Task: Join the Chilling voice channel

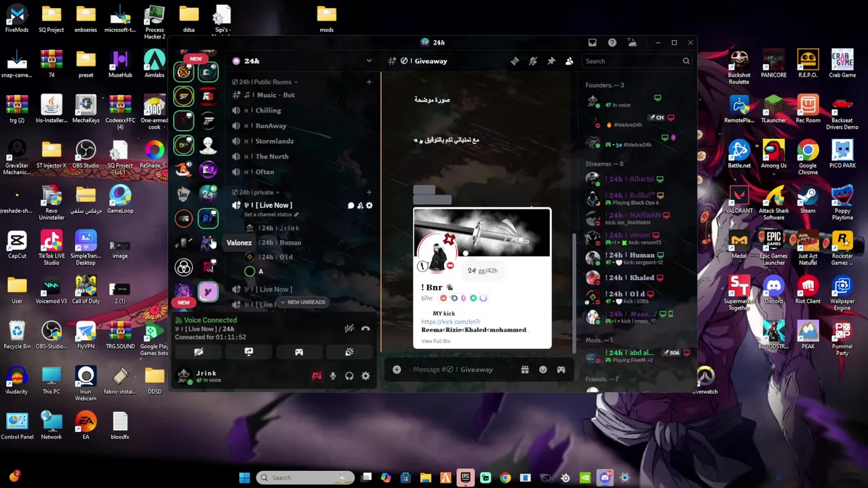Action: click(304, 110)
